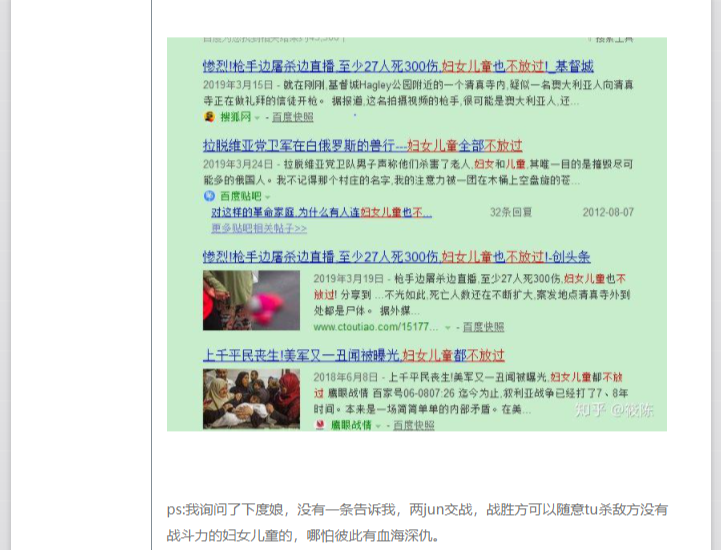Image resolution: width=721 pixels, height=550 pixels.
Task: Click the 搜狐网 source label
Action: [x=235, y=117]
